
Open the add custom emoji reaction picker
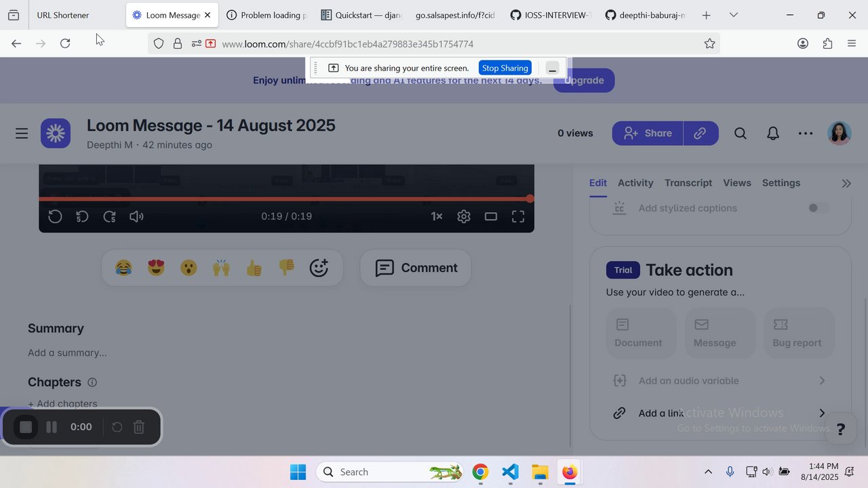point(319,268)
